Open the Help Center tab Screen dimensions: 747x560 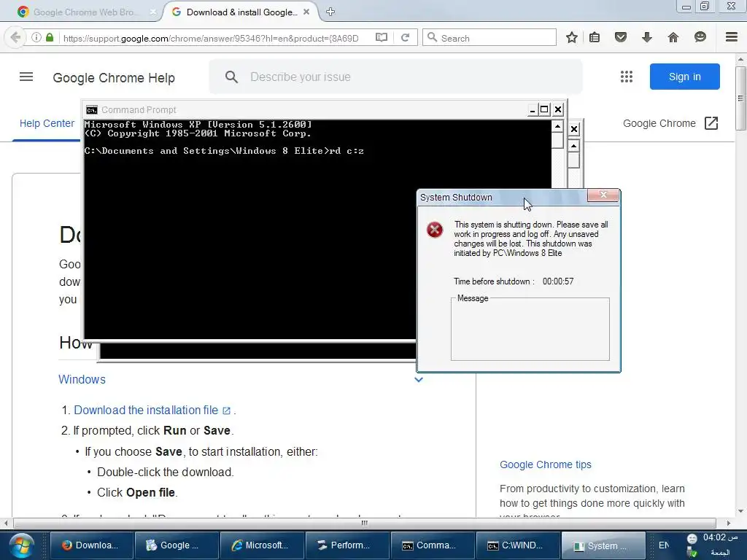click(47, 123)
